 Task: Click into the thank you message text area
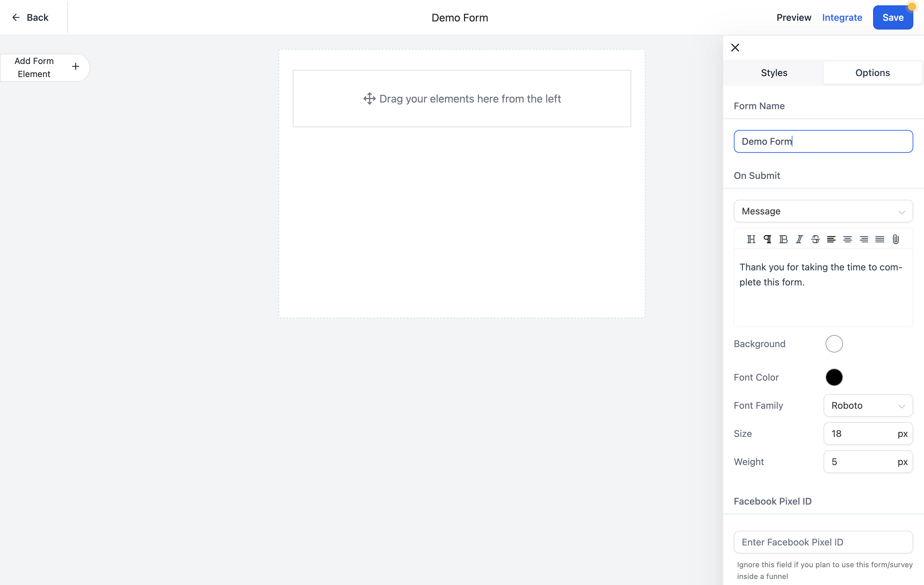[823, 288]
